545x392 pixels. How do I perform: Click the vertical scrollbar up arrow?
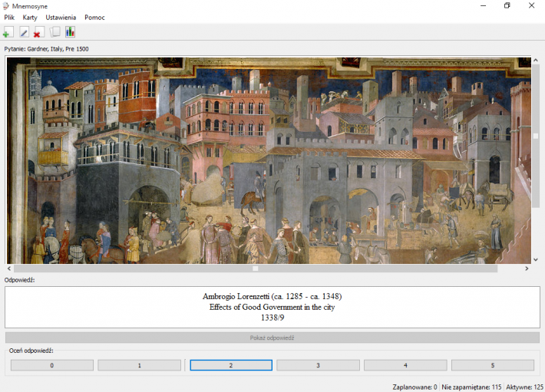[536, 61]
